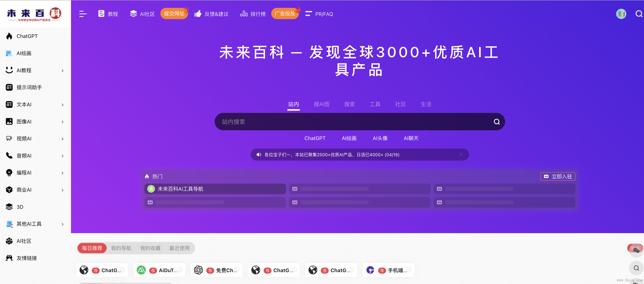Select the 每日推荐 pill toggle
The height and width of the screenshot is (284, 644).
click(92, 248)
